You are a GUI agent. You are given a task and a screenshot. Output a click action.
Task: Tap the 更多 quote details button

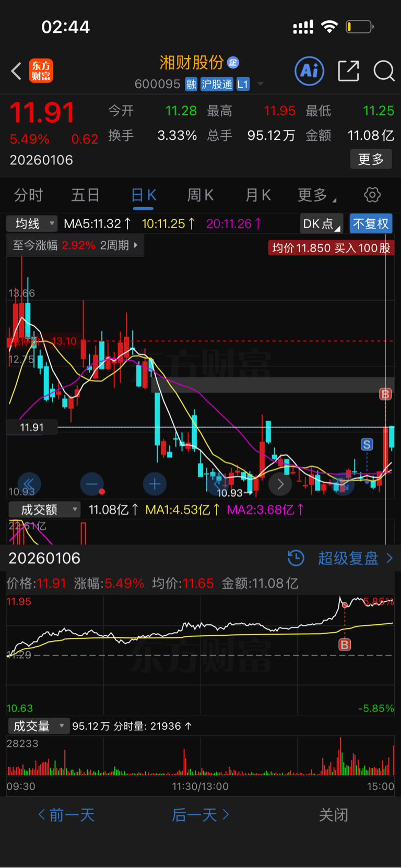pyautogui.click(x=371, y=159)
